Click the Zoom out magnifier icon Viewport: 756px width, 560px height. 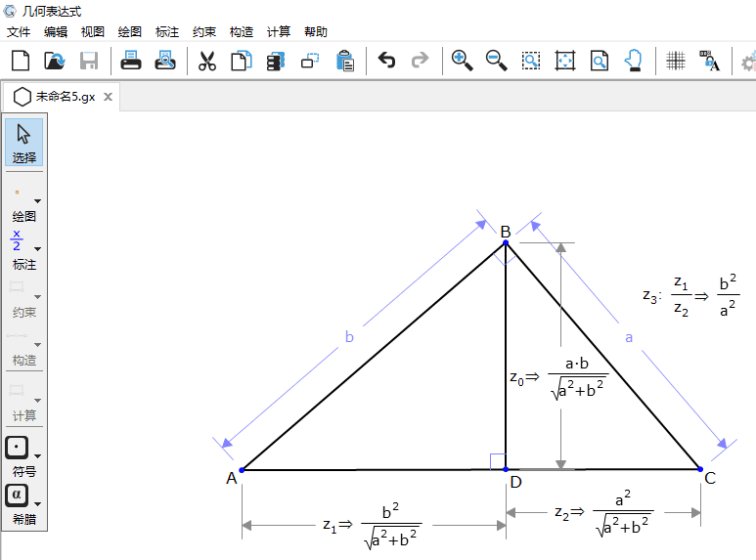click(x=496, y=61)
